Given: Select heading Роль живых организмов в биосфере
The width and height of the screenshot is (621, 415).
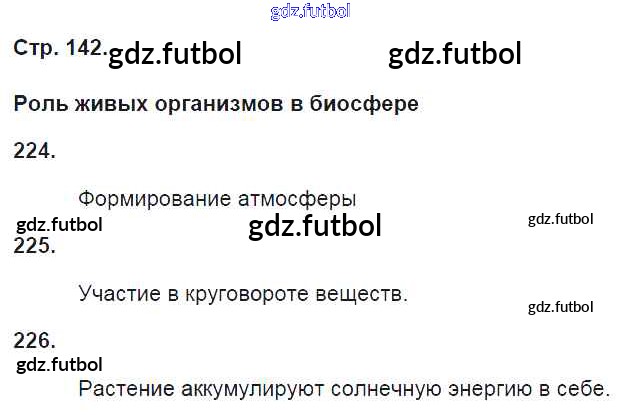Looking at the screenshot, I should point(215,103).
